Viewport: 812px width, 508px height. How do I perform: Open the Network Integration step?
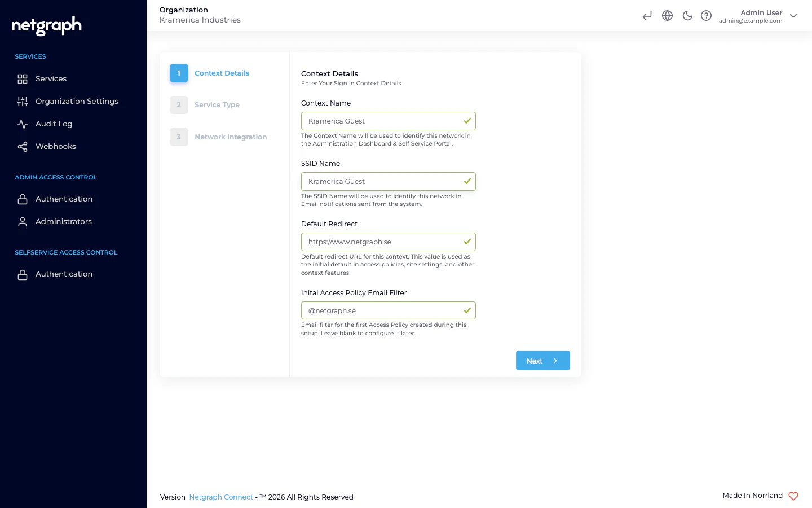point(231,137)
